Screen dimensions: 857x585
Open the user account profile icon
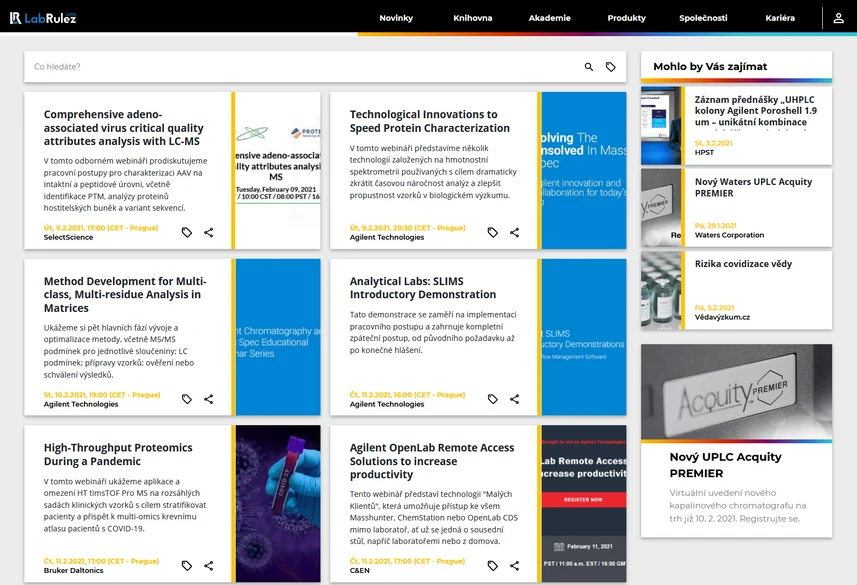pyautogui.click(x=838, y=18)
